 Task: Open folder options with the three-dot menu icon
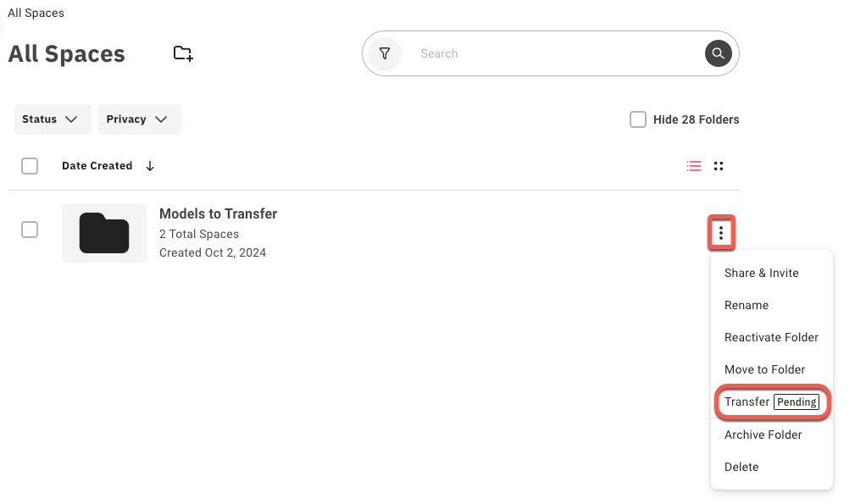tap(721, 231)
